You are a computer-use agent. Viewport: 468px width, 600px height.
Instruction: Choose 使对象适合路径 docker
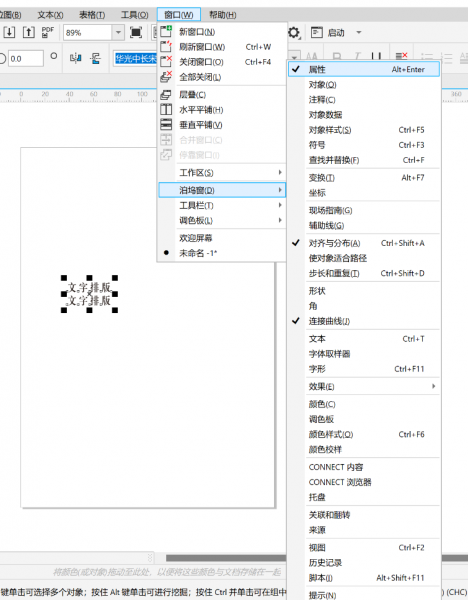point(364,258)
